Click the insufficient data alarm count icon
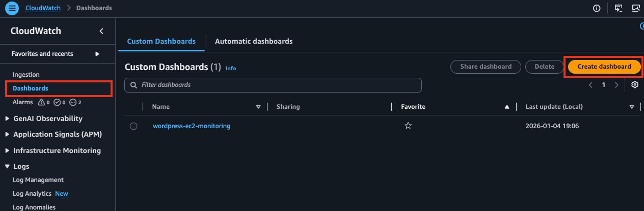This screenshot has width=644, height=211. pyautogui.click(x=75, y=102)
